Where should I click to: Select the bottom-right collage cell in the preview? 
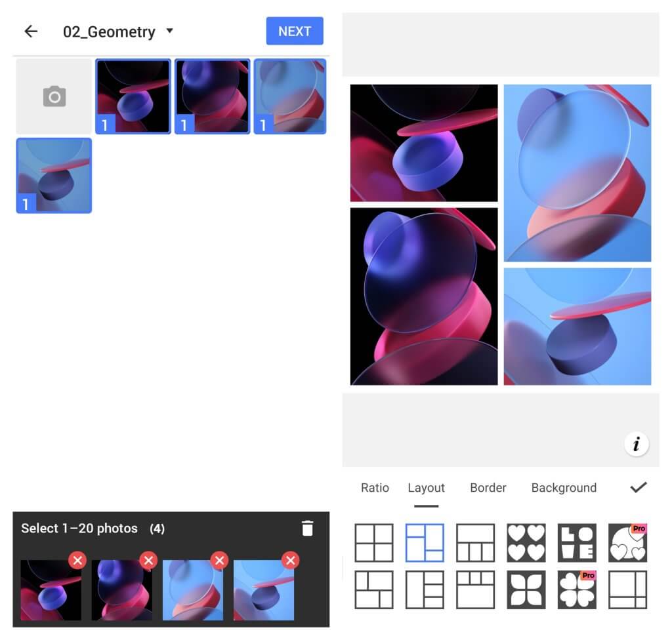pos(577,327)
